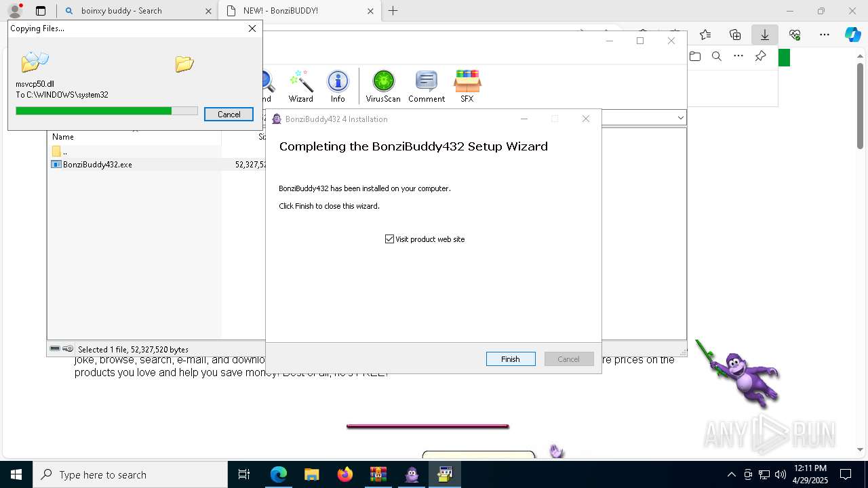The width and height of the screenshot is (868, 488).
Task: Minimize the BonziBuddy432 Installation window
Action: [x=524, y=119]
